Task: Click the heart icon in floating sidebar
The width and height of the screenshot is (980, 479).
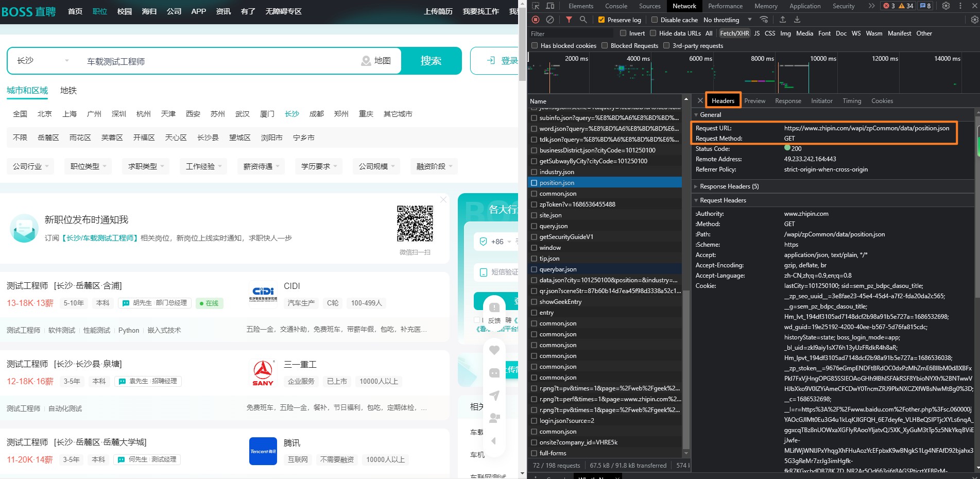Action: [494, 350]
